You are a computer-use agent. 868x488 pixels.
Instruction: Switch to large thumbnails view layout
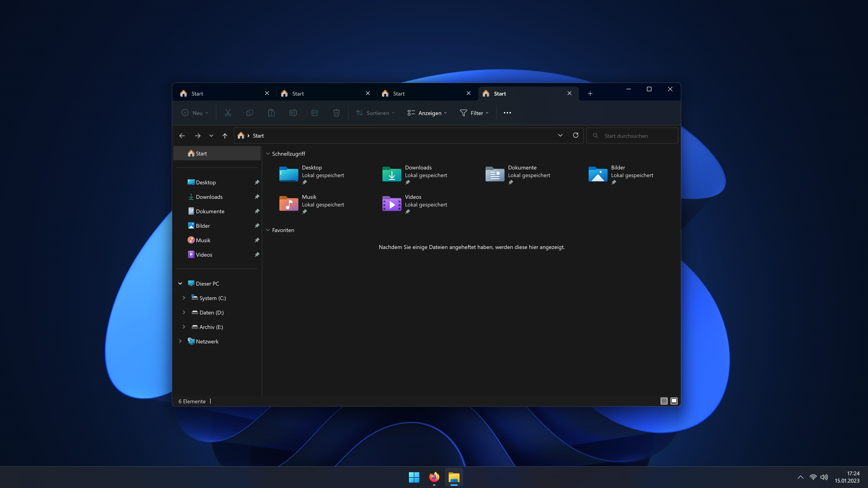coord(674,401)
